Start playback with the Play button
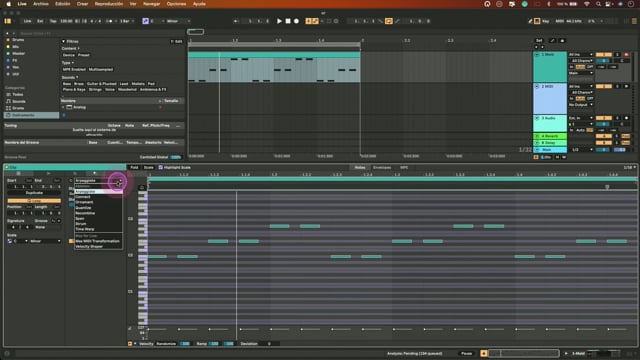The image size is (640, 360). [x=279, y=21]
